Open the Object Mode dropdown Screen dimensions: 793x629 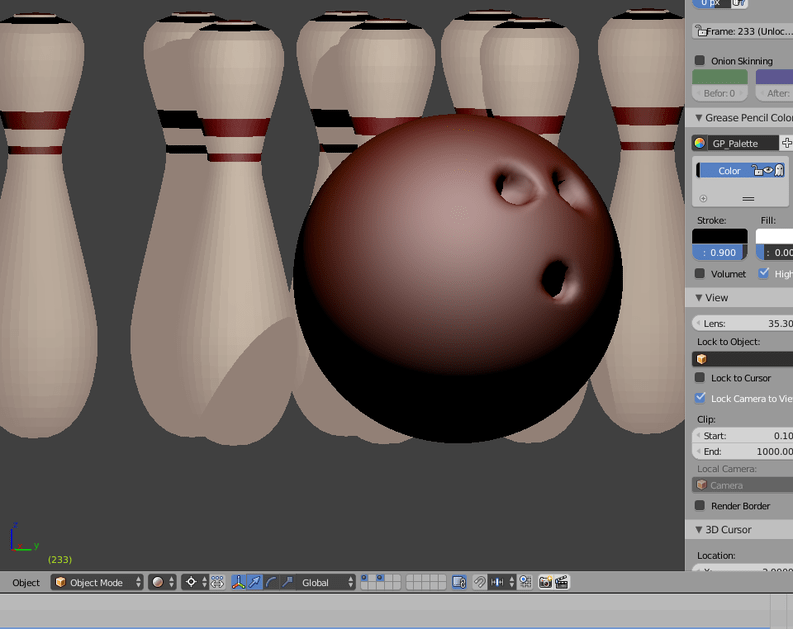(98, 582)
